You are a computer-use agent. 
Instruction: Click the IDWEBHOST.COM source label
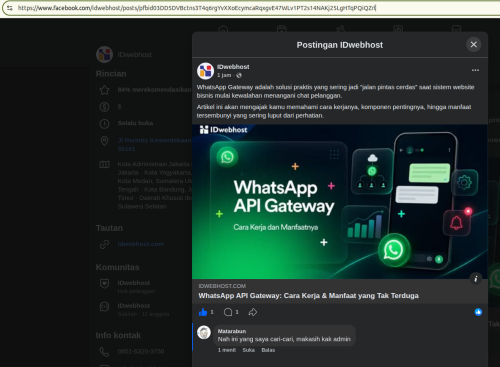222,286
